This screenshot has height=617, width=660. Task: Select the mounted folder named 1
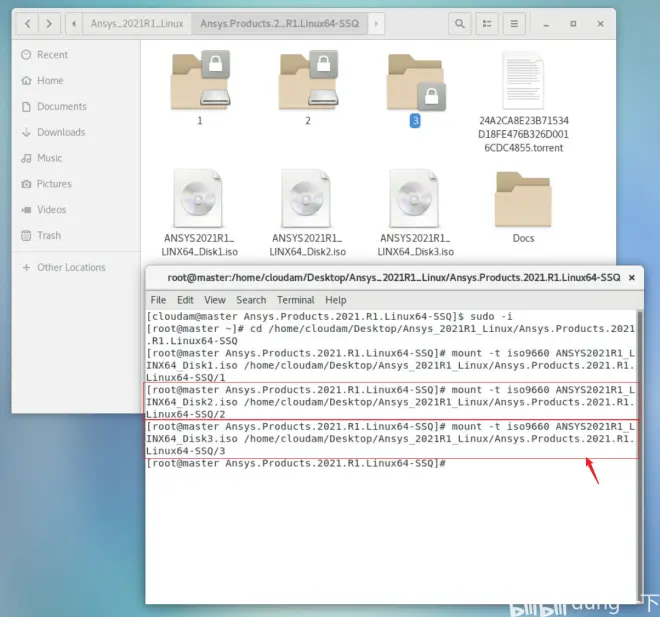click(x=200, y=88)
